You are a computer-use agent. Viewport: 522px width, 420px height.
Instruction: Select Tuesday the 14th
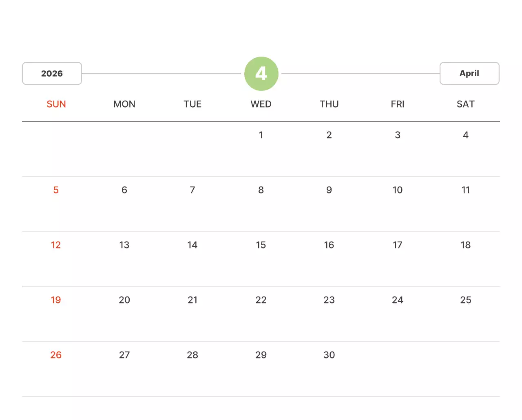pyautogui.click(x=192, y=245)
